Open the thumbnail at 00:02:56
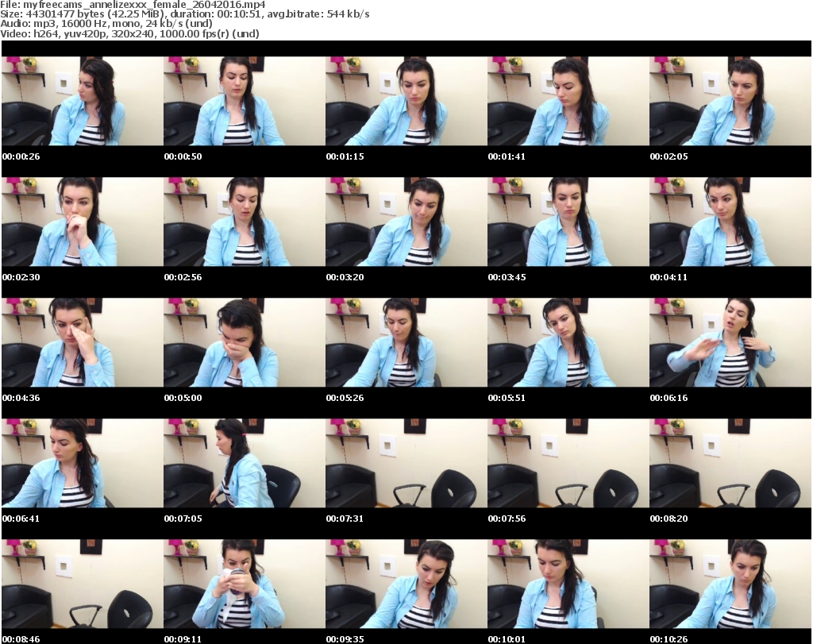The height and width of the screenshot is (644, 813). click(245, 222)
